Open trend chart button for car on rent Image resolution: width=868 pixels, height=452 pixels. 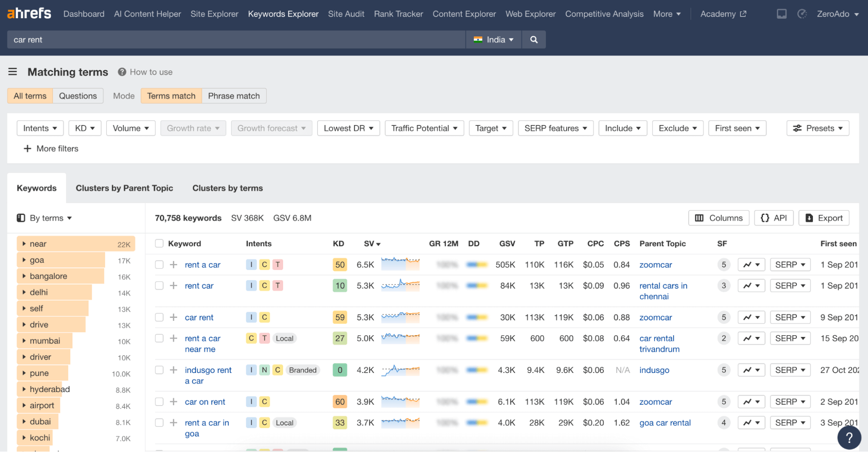click(751, 402)
